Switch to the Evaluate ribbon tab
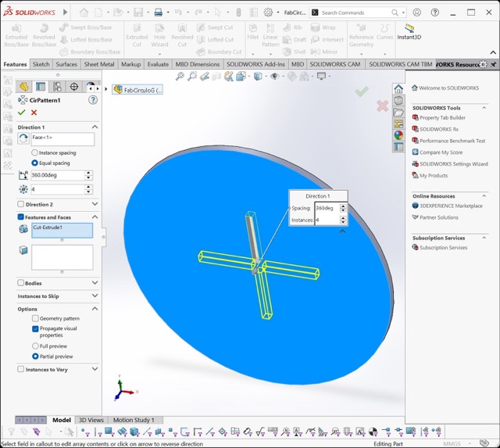The width and height of the screenshot is (500, 448). (x=158, y=64)
